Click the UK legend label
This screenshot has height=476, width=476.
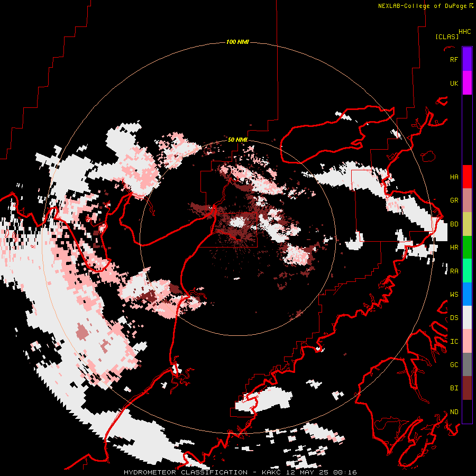coord(454,83)
